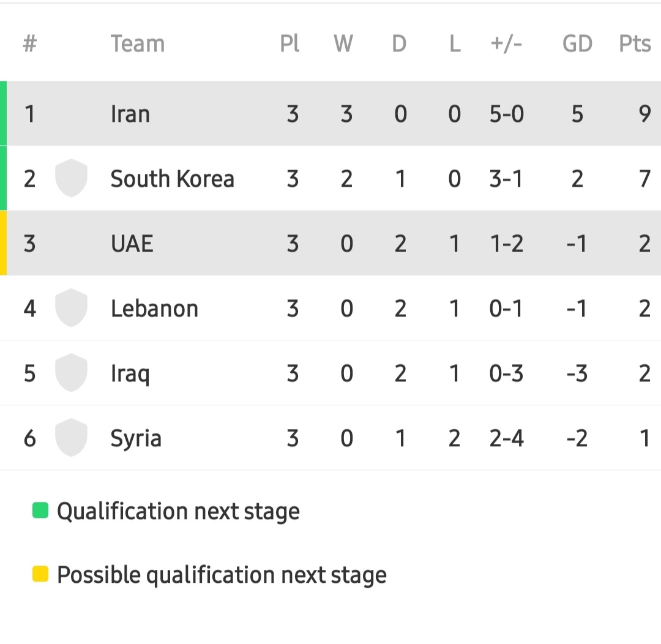The height and width of the screenshot is (644, 661).
Task: Tap Syria's shield logo icon
Action: pyautogui.click(x=71, y=438)
